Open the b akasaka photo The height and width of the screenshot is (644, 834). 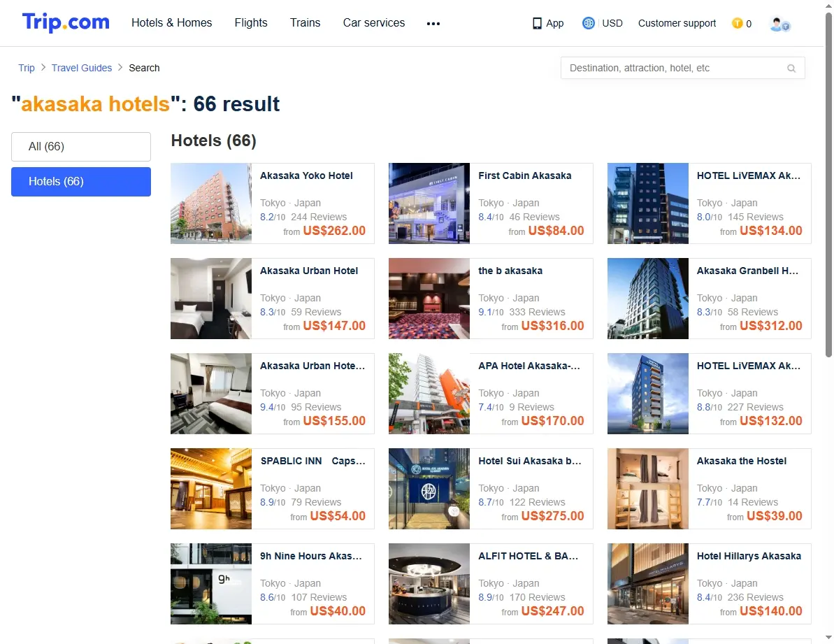(429, 299)
